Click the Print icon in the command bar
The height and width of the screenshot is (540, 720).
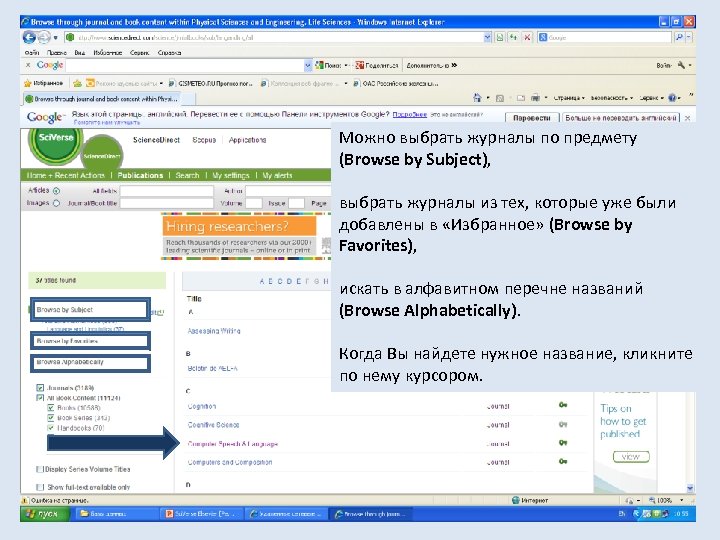click(x=535, y=98)
